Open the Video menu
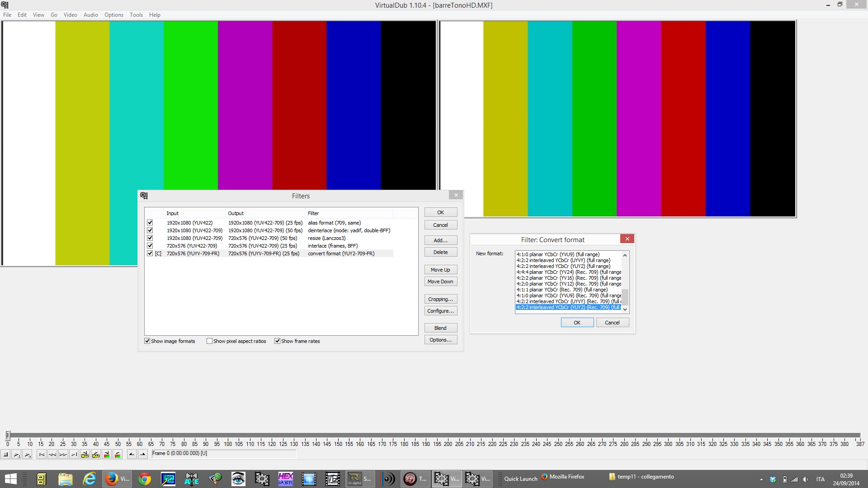 click(x=70, y=15)
